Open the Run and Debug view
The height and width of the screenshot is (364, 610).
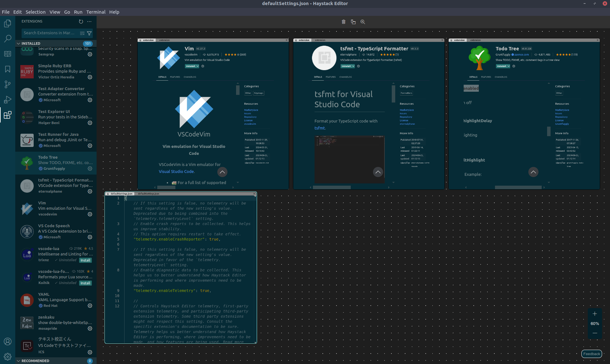8,100
